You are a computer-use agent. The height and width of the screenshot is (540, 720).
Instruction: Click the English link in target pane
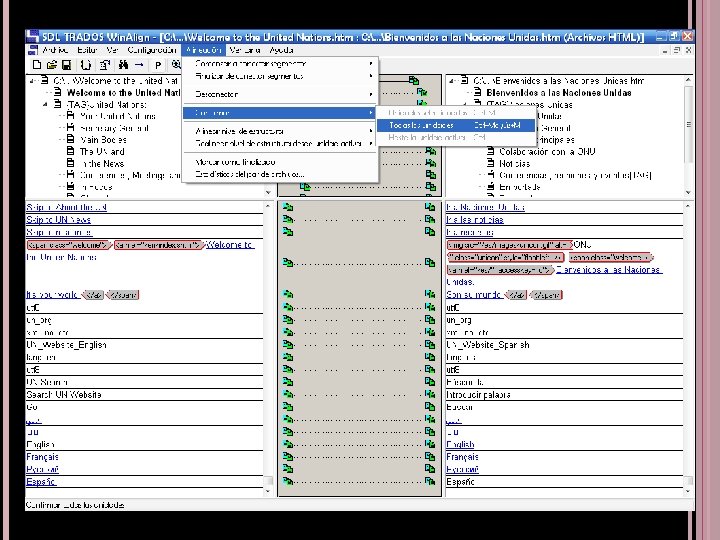click(x=460, y=444)
